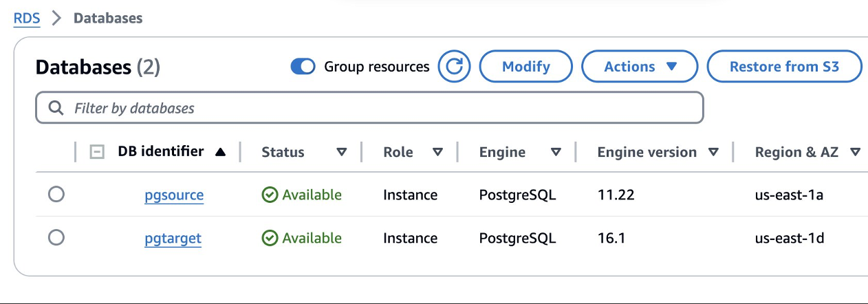
Task: Click the search magnifier icon in filter
Action: [56, 108]
